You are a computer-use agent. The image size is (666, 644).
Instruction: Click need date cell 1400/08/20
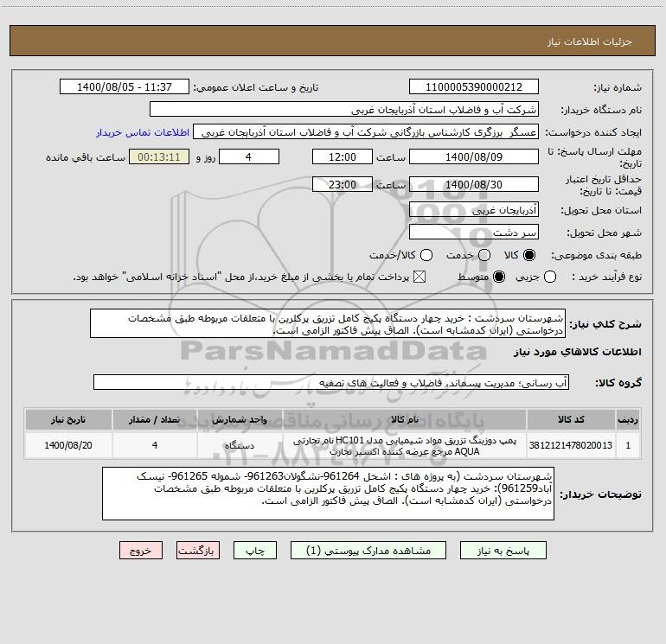point(68,445)
